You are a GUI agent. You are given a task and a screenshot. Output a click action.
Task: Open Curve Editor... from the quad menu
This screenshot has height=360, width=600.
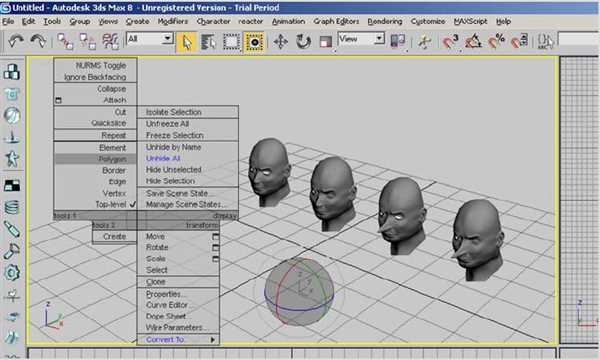[168, 305]
